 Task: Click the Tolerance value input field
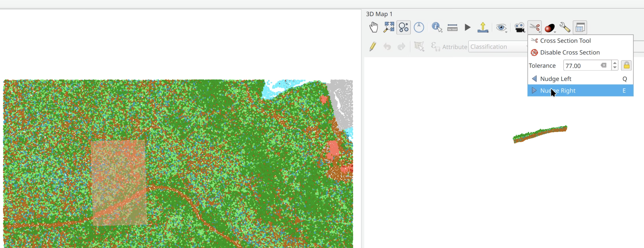coord(581,66)
